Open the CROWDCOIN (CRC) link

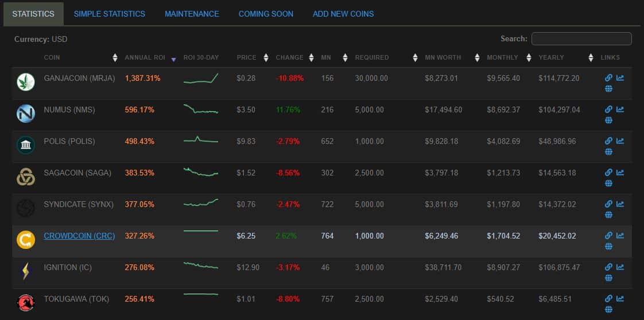(79, 236)
